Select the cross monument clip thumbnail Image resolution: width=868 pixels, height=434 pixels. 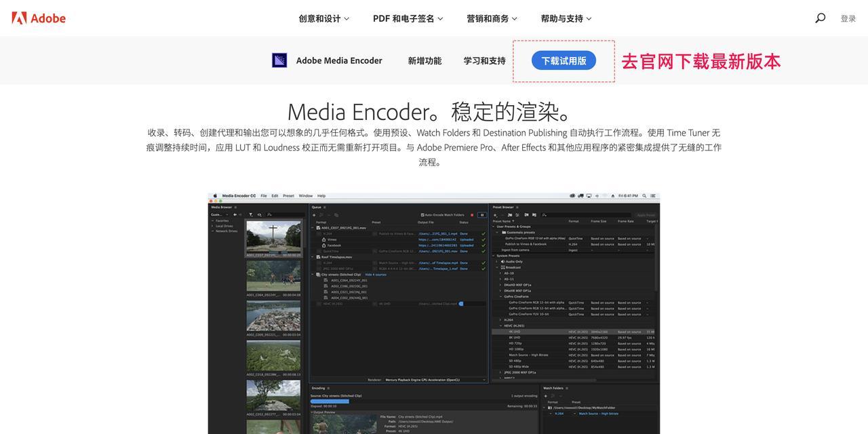(273, 238)
